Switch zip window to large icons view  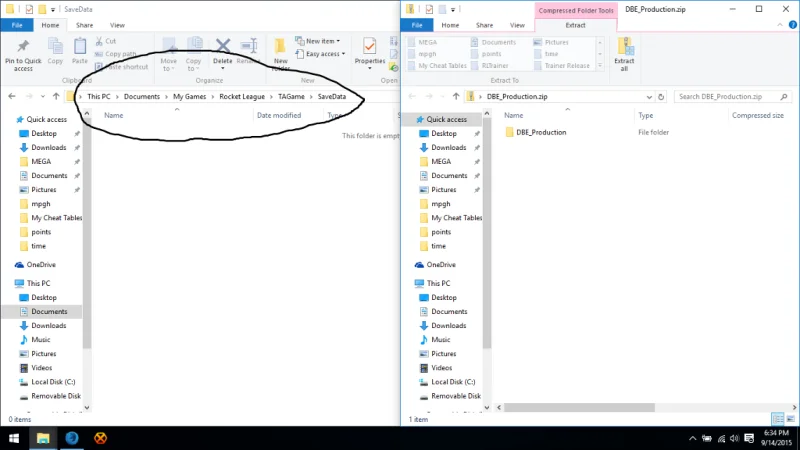[x=791, y=419]
